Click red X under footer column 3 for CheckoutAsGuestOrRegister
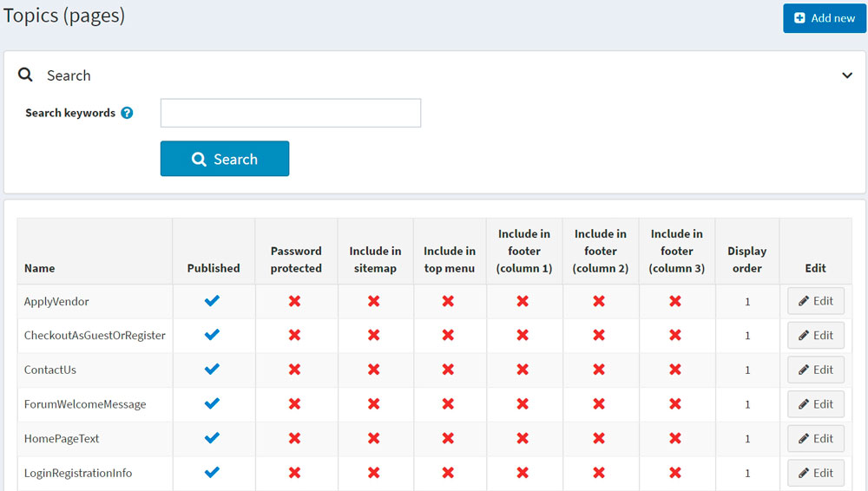The width and height of the screenshot is (868, 491). click(x=675, y=336)
